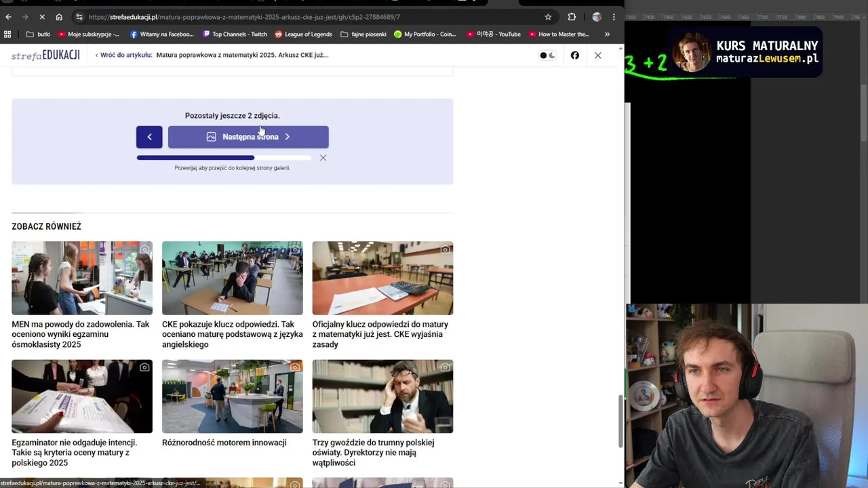Open the Top Channels - Twitch bookmark

click(x=235, y=34)
